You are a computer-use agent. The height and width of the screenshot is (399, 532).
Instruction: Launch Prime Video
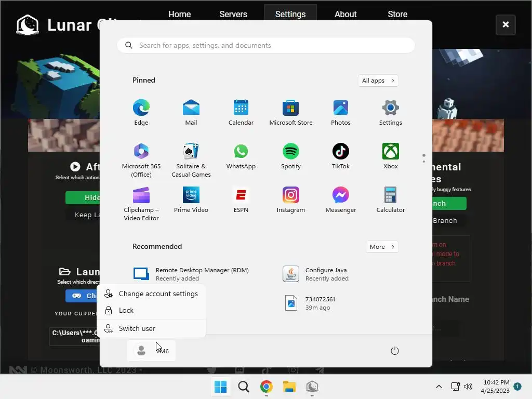[191, 200]
